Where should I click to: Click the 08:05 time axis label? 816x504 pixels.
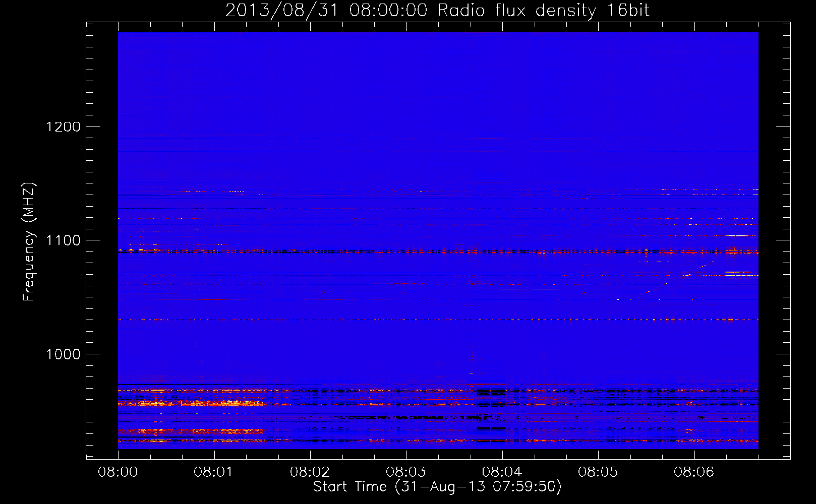598,472
